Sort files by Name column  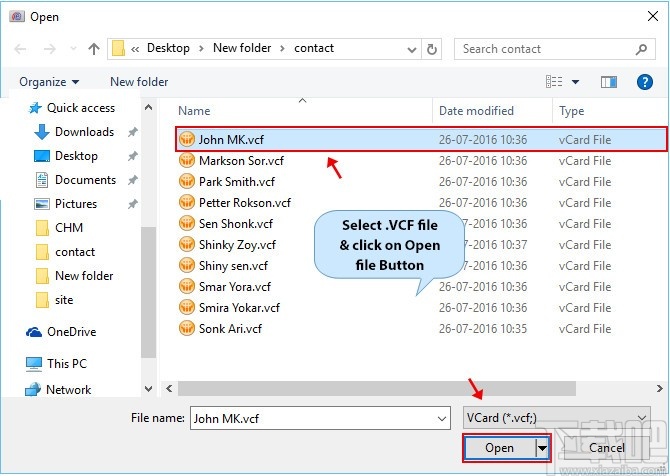tap(194, 111)
